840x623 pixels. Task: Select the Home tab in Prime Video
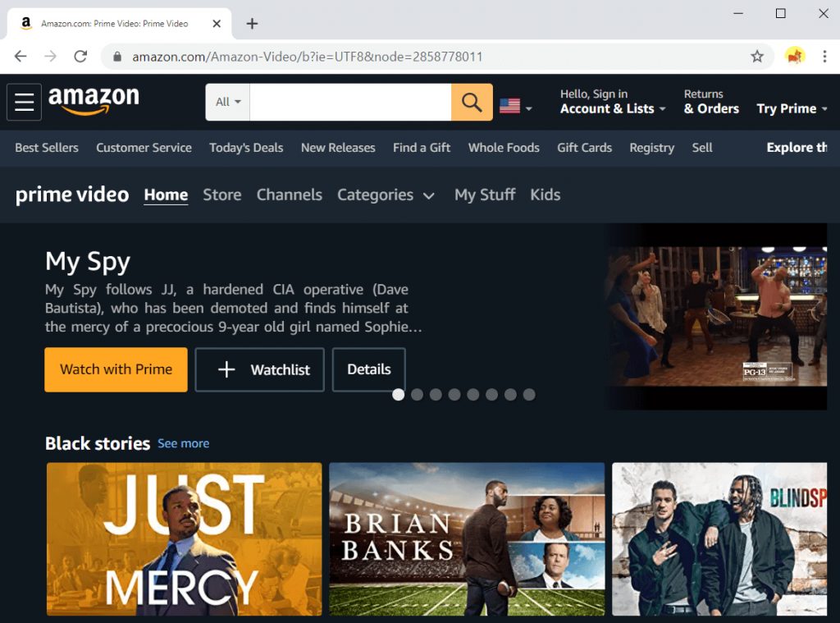tap(166, 195)
